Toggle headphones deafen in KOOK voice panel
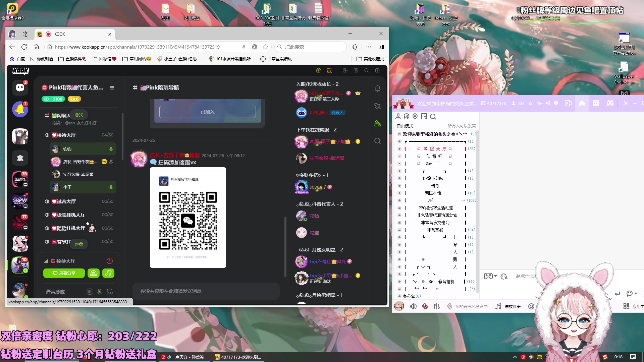This screenshot has height=362, width=644. [110, 292]
